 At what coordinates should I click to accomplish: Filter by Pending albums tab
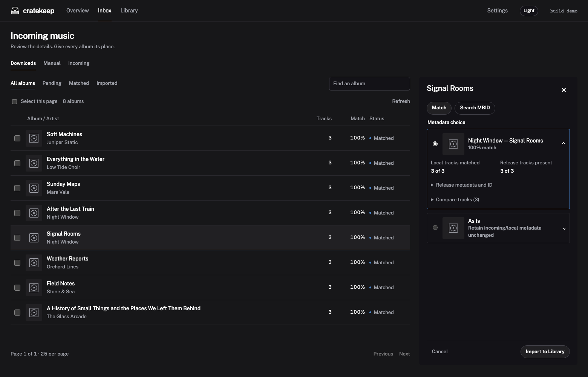coord(52,83)
